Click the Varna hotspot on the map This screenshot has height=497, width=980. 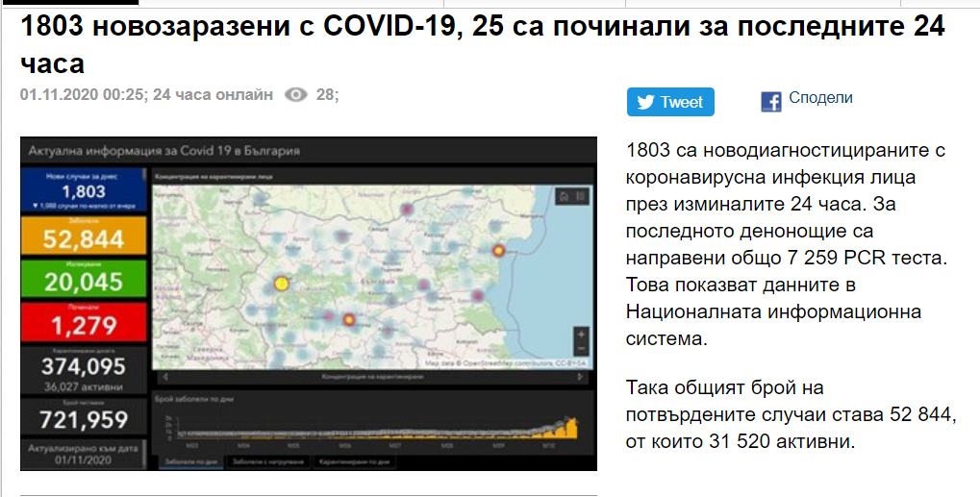coord(498,251)
